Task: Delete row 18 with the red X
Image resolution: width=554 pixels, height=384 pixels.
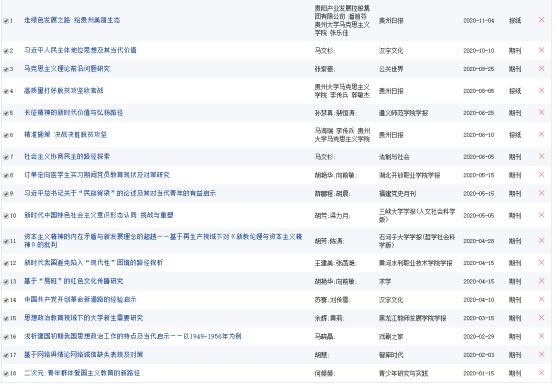Action: 541,373
